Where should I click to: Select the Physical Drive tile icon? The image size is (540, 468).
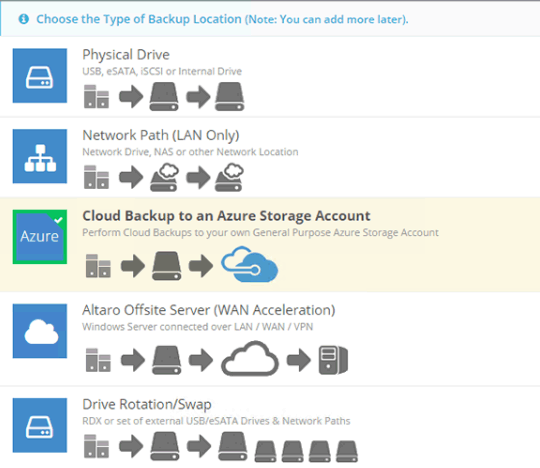point(40,75)
